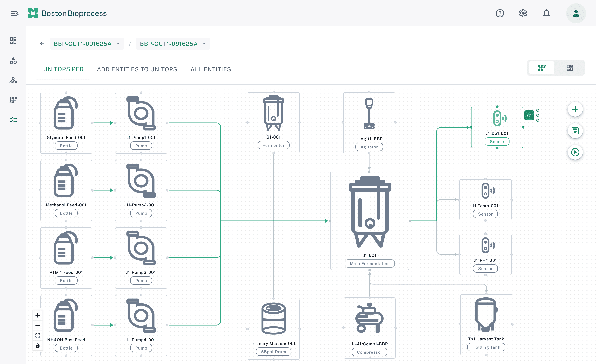Open the checklist icon in sidebar
Viewport: 596px width, 364px height.
13,120
